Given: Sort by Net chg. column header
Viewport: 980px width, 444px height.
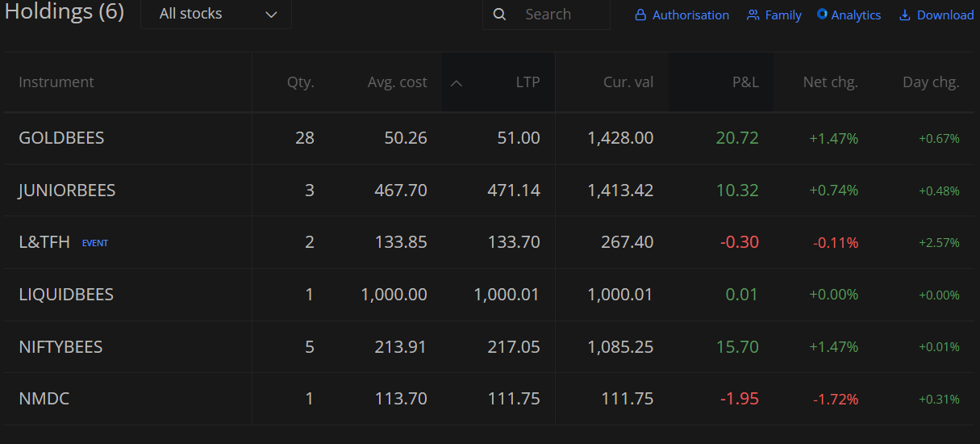Looking at the screenshot, I should [831, 82].
